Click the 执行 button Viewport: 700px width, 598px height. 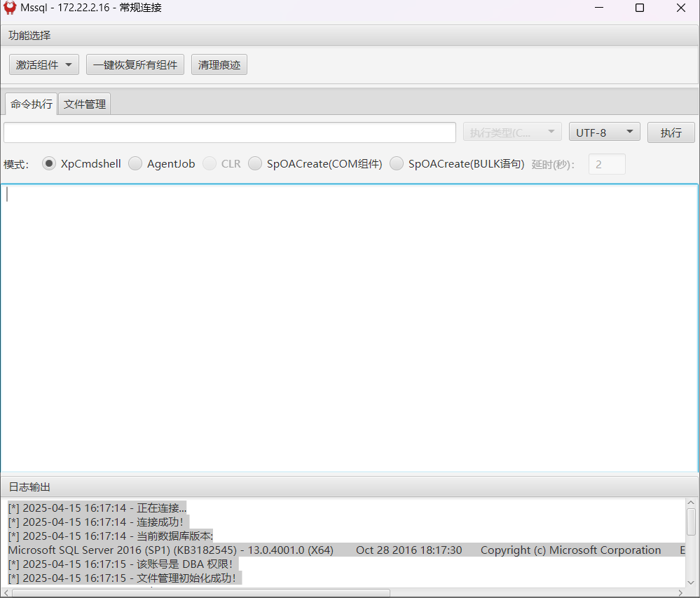pyautogui.click(x=671, y=132)
